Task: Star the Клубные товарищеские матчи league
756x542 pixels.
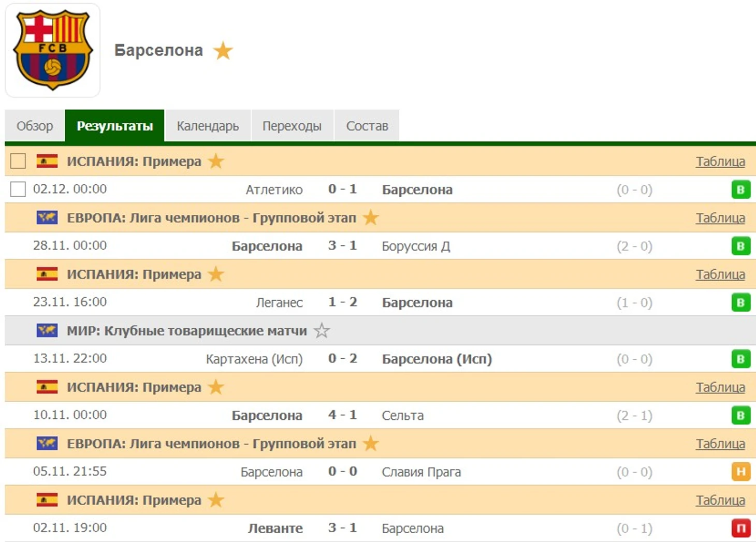Action: pos(322,330)
